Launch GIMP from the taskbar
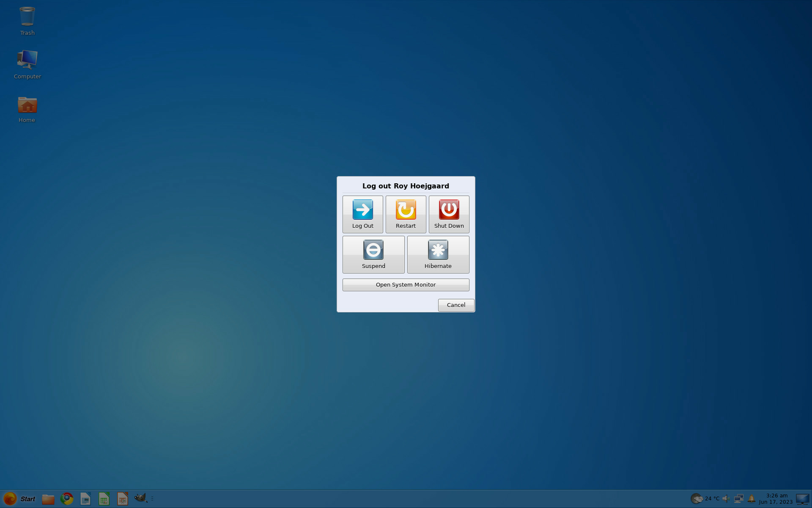812x508 pixels. coord(141,498)
